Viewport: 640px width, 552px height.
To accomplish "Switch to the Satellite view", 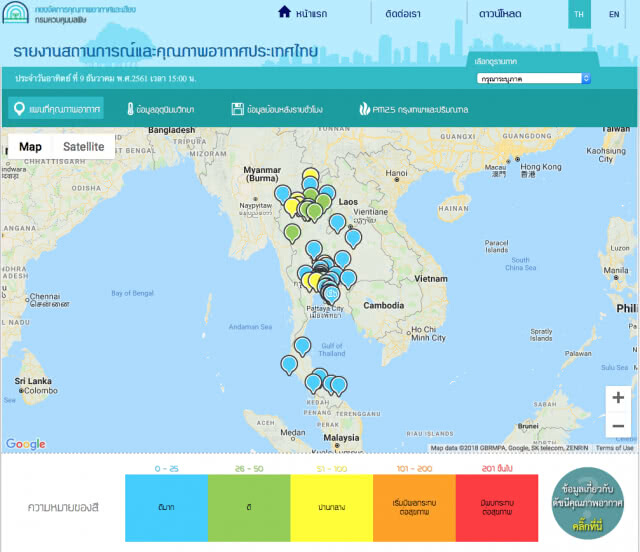I will [x=84, y=147].
